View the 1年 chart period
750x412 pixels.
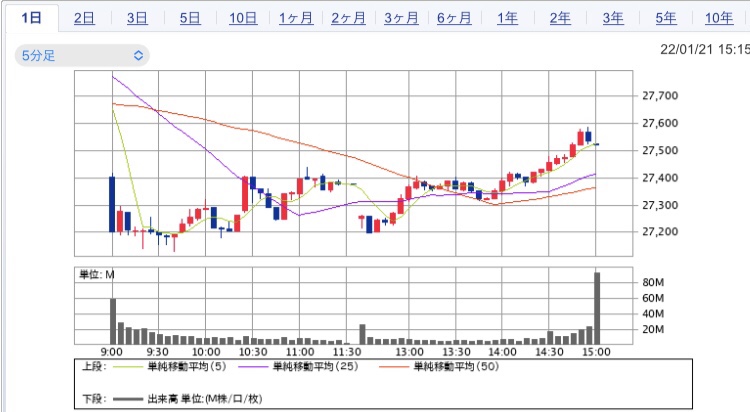(507, 18)
